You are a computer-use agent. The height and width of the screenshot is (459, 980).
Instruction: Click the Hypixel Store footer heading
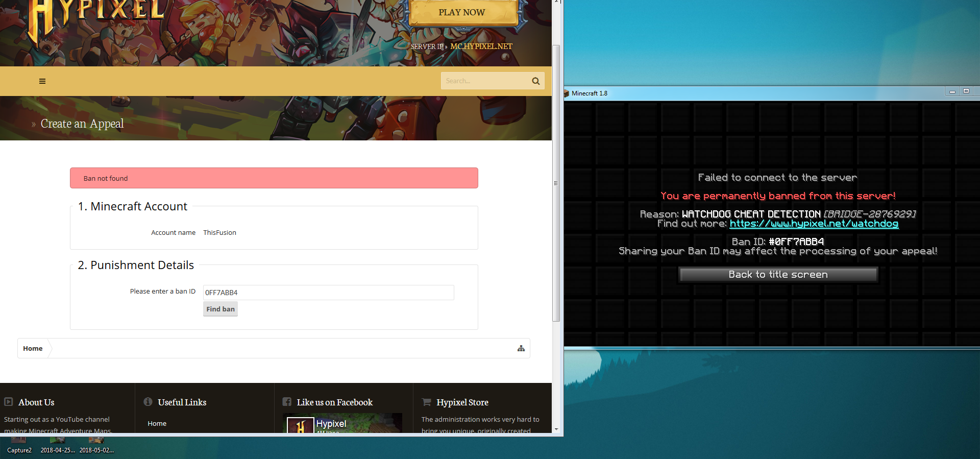[462, 402]
